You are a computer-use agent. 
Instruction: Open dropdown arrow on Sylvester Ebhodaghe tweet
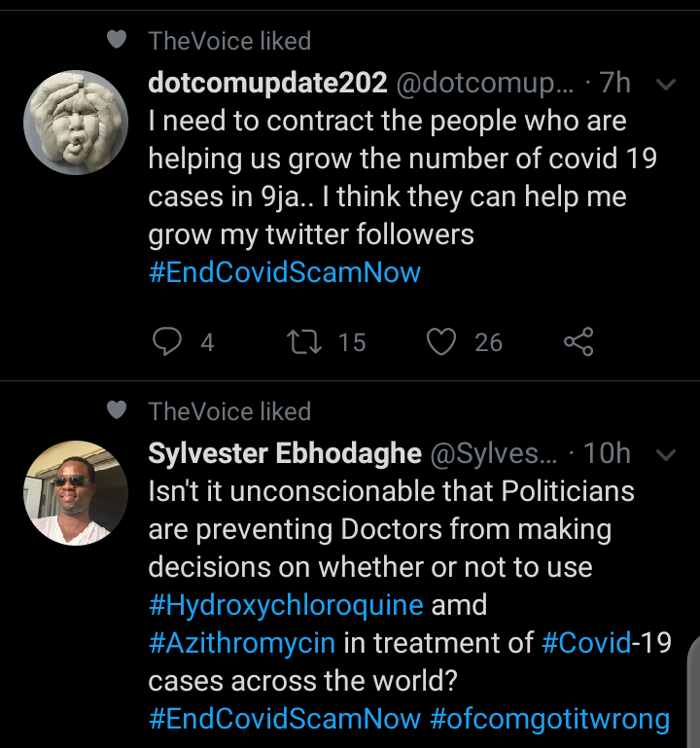coord(666,454)
